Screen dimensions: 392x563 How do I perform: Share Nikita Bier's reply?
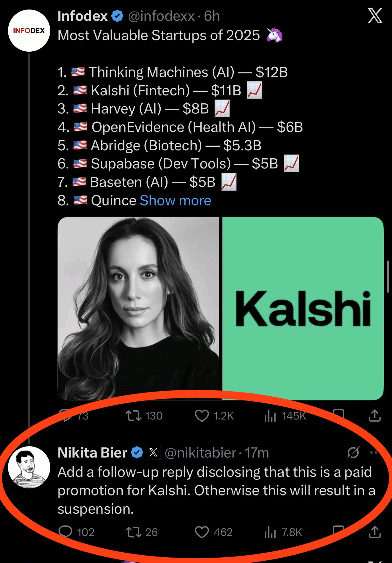coord(374,532)
